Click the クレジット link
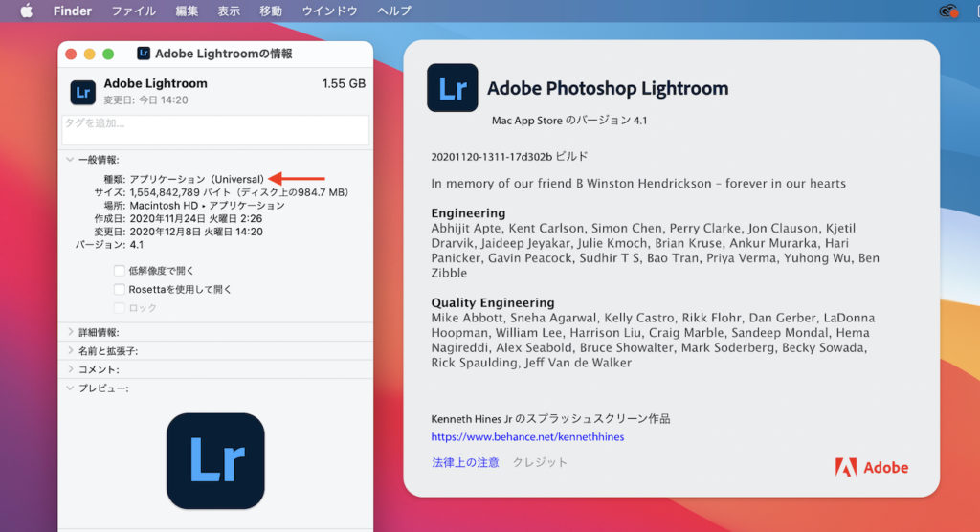 point(540,462)
